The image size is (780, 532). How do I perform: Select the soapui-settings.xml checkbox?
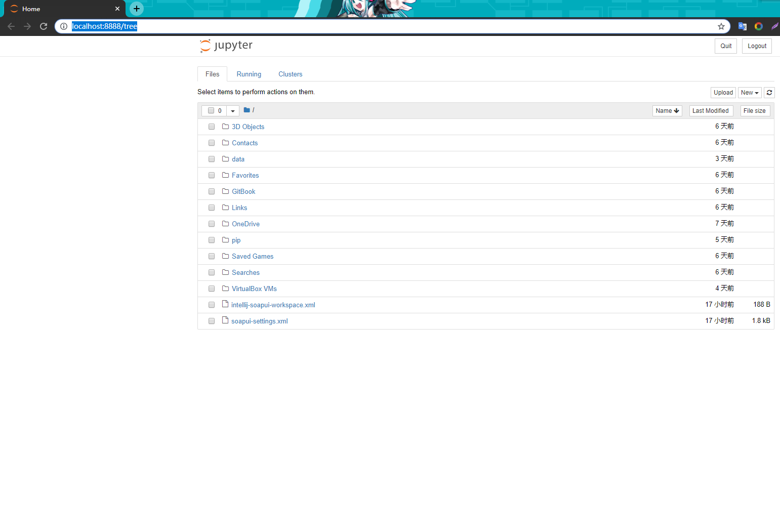tap(212, 321)
